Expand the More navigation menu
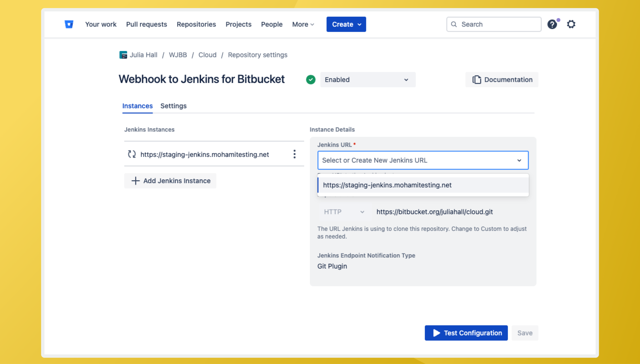 303,24
